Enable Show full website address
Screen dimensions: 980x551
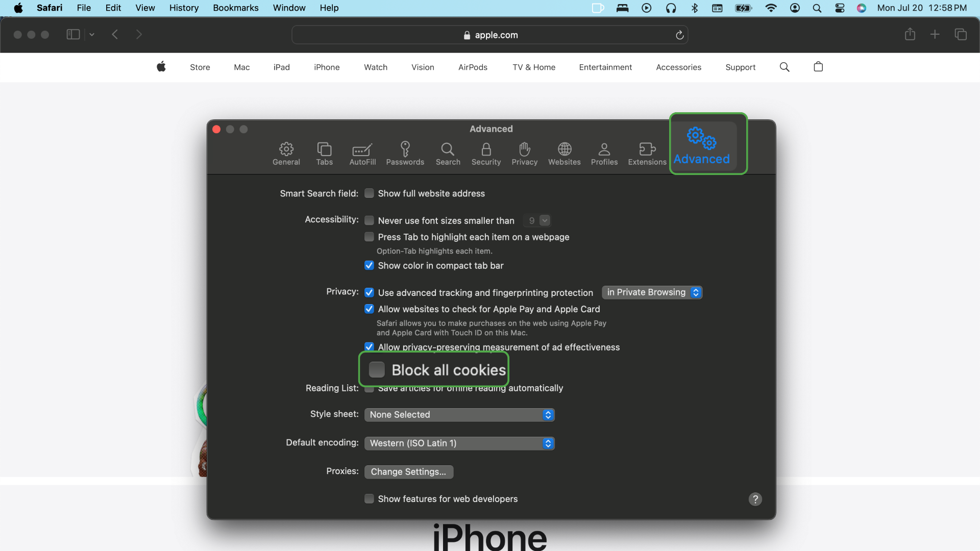tap(369, 193)
